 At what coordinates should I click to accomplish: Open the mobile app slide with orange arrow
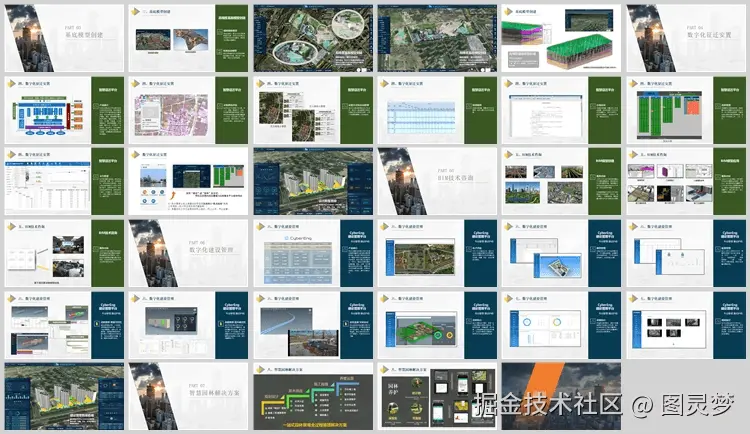point(188,181)
